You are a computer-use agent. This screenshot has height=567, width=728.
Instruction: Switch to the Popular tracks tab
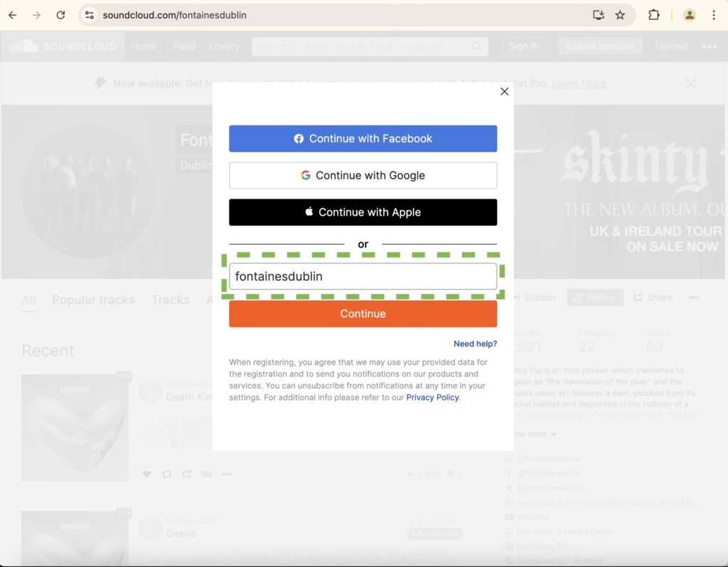click(93, 300)
